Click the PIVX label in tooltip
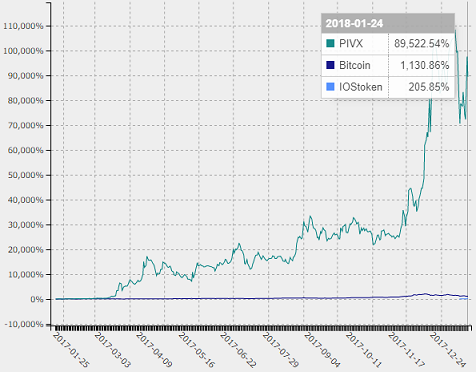Viewport: 476px width, 372px height. click(x=351, y=44)
